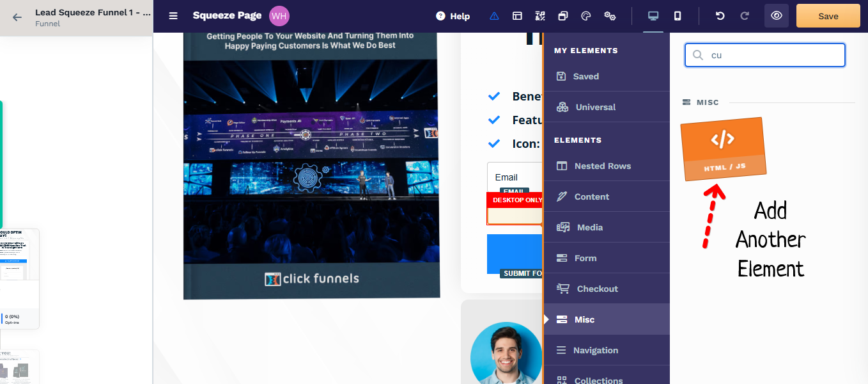Toggle preview with the eye icon
The width and height of the screenshot is (868, 384).
click(777, 16)
